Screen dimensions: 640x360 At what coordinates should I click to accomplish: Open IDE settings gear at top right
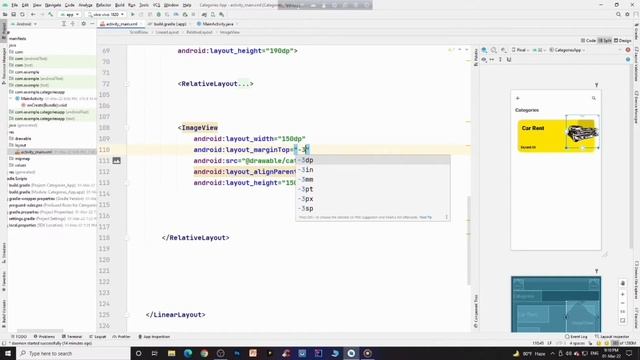[x=627, y=15]
